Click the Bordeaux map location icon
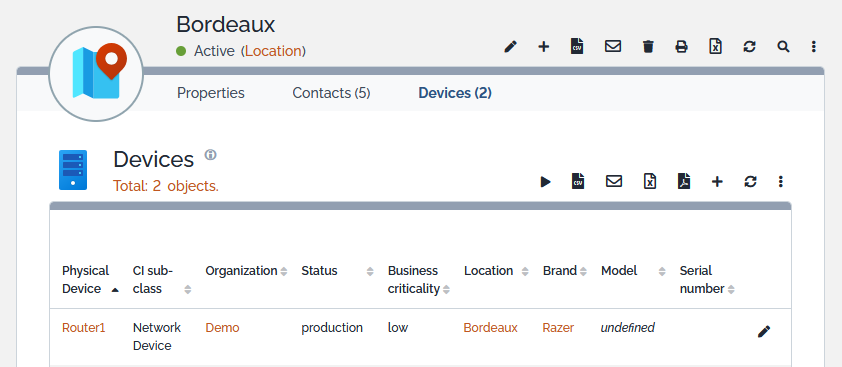Image resolution: width=842 pixels, height=367 pixels. coord(96,74)
